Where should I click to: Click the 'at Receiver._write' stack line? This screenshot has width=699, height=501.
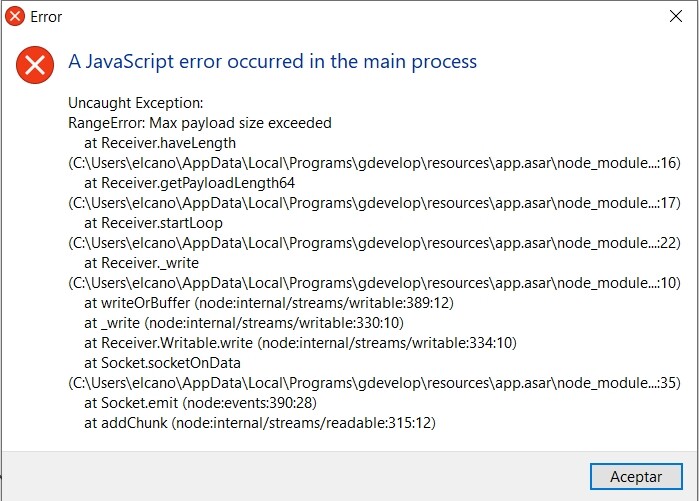(141, 263)
